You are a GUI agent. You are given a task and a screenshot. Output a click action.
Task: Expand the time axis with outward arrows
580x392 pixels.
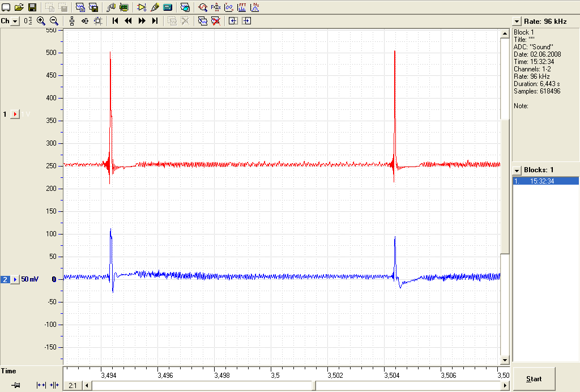click(x=41, y=385)
